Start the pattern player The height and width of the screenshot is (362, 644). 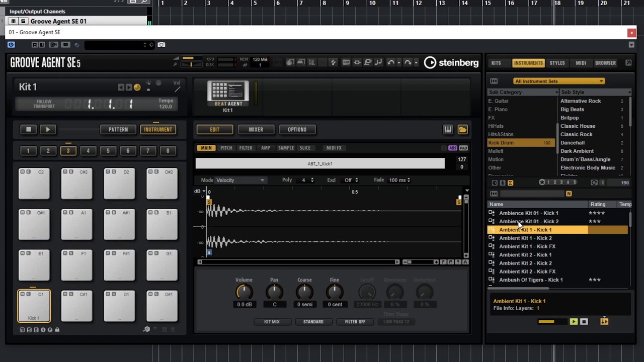pyautogui.click(x=48, y=130)
